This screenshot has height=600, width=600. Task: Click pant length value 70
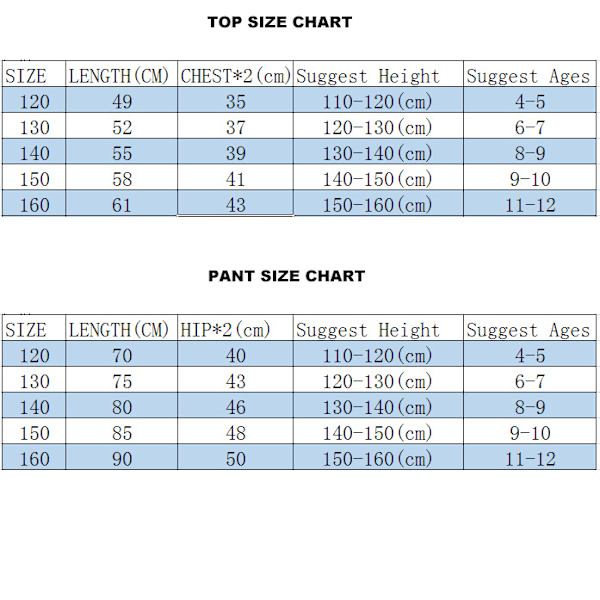point(122,354)
